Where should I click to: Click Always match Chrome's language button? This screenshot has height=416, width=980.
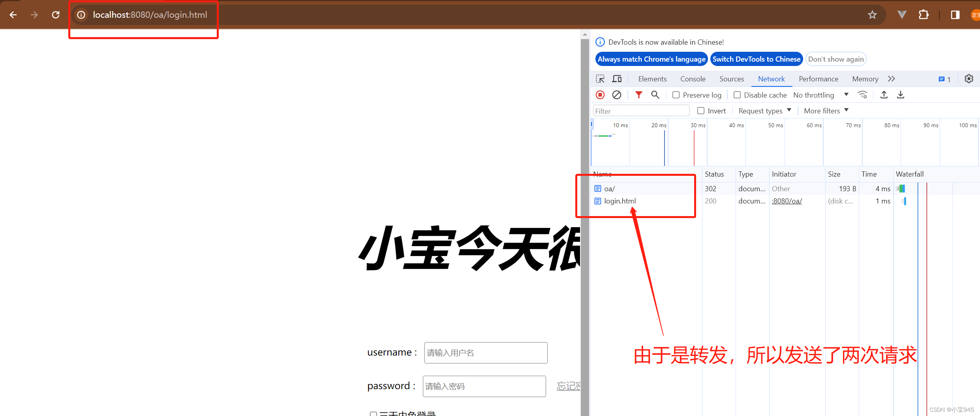tap(651, 59)
